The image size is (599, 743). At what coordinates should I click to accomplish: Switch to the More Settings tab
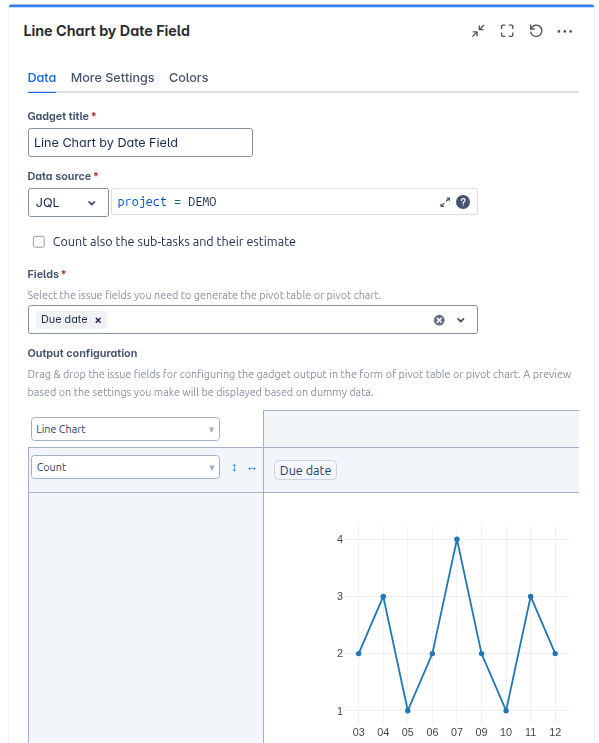112,78
